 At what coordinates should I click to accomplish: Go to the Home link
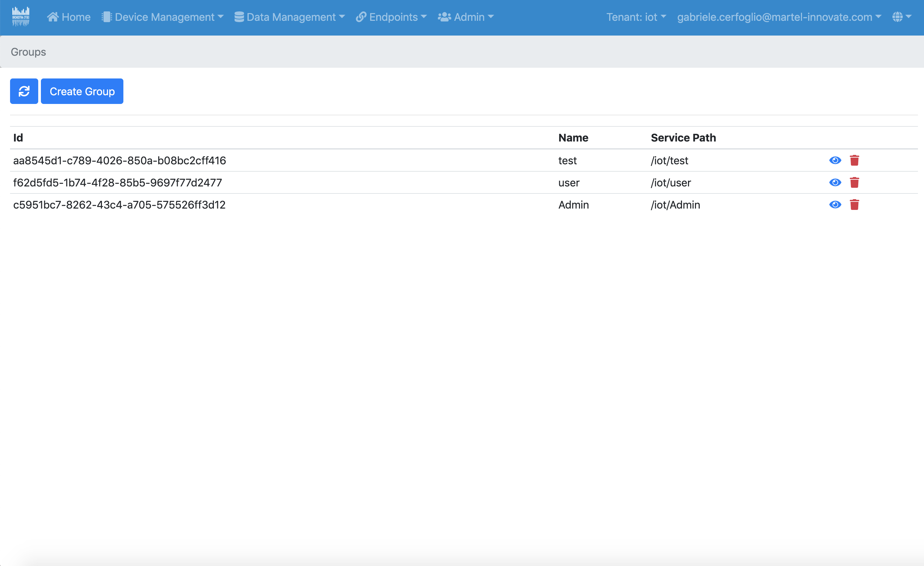coord(76,17)
